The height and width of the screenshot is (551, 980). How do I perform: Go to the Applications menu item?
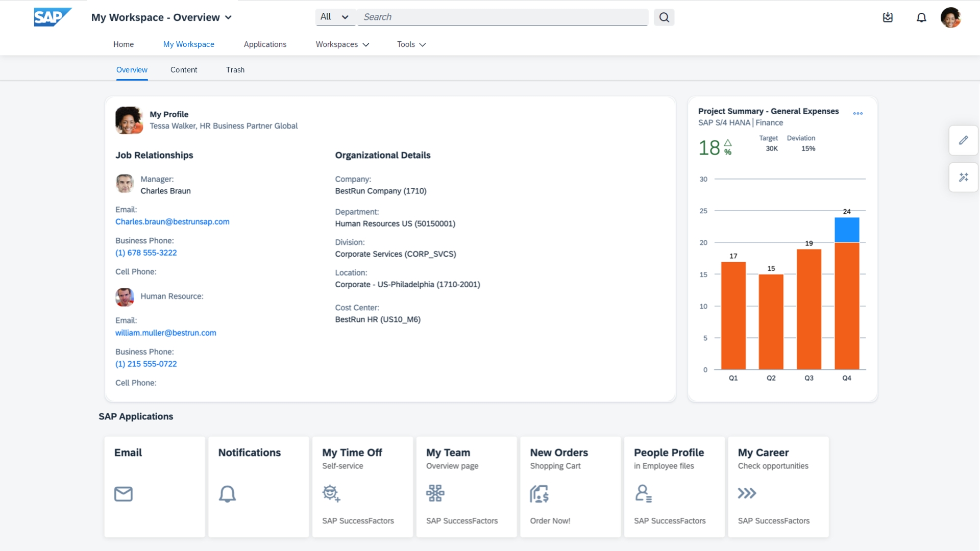coord(265,44)
